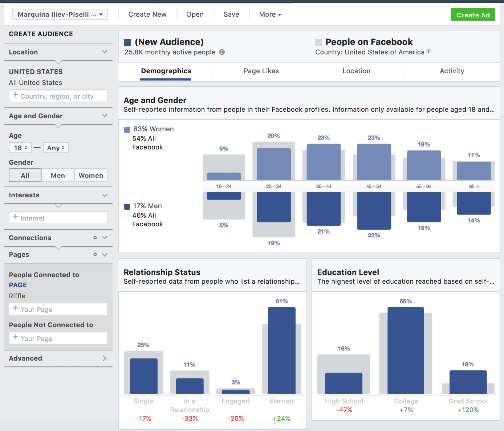Click the 'High School' category label
The height and width of the screenshot is (431, 504).
coord(344,401)
